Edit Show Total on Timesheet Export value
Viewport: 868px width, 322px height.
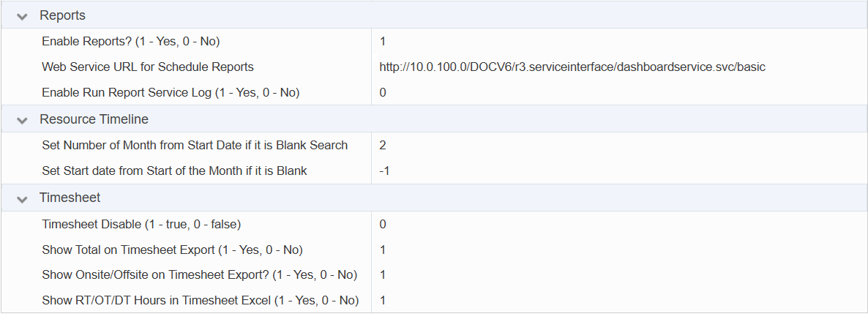coord(383,250)
